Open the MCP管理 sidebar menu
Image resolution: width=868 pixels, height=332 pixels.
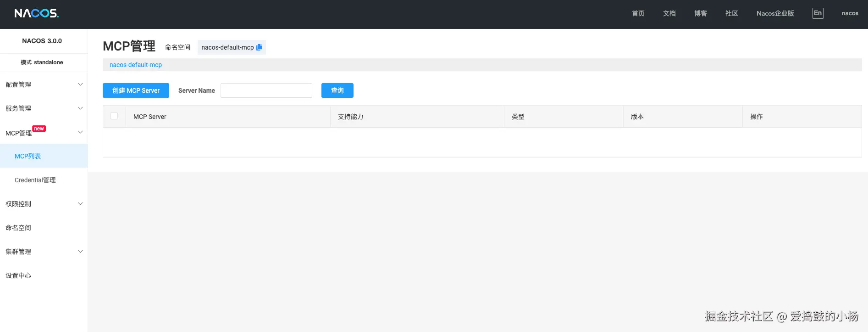click(x=44, y=132)
